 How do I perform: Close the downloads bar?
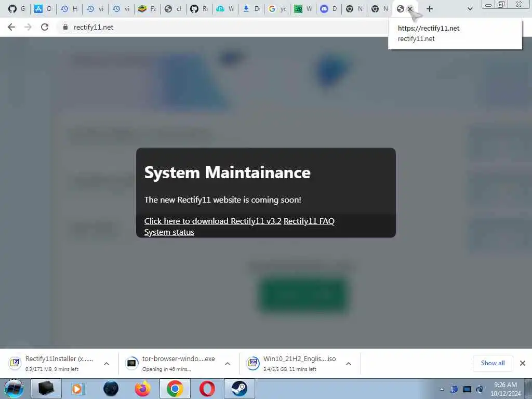[523, 363]
